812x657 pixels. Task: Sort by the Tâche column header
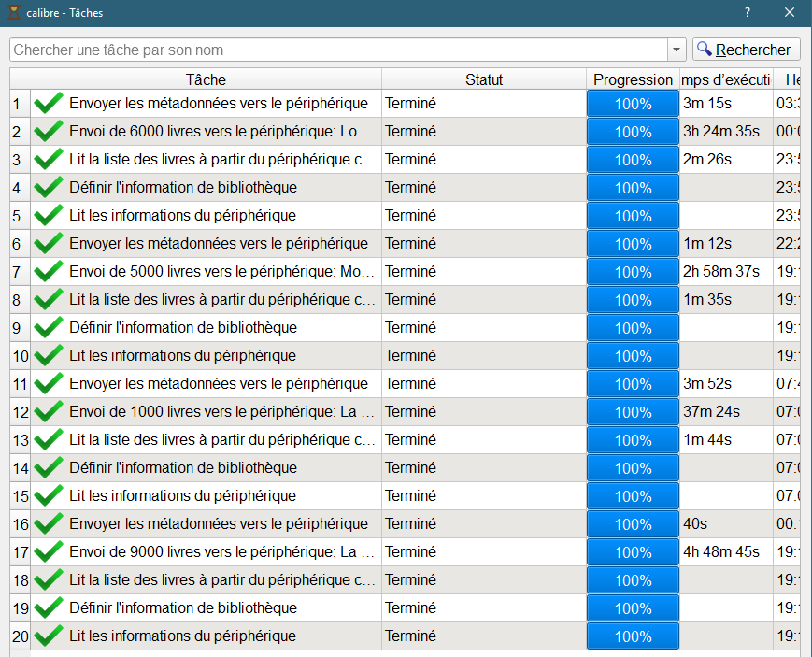click(x=207, y=79)
